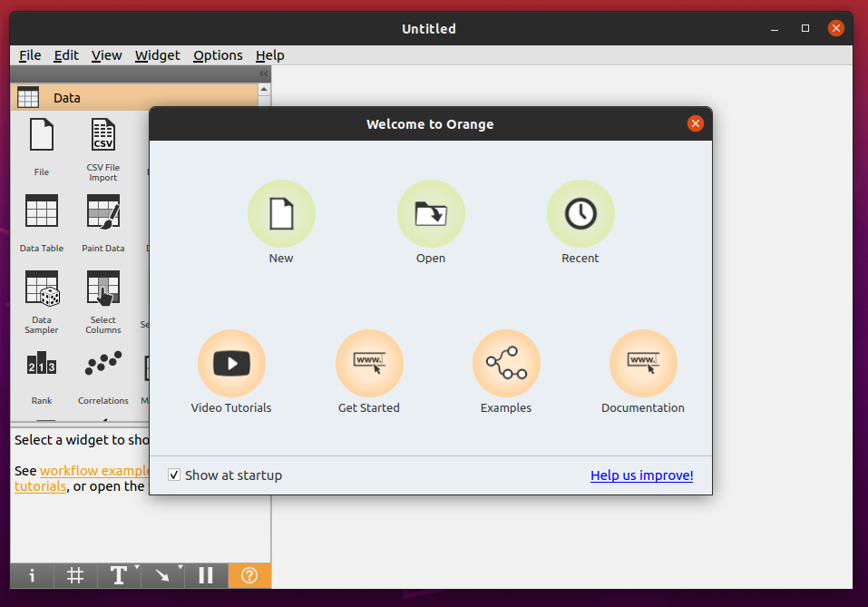Viewport: 868px width, 607px height.
Task: Close the Welcome to Orange dialog
Action: coord(696,123)
